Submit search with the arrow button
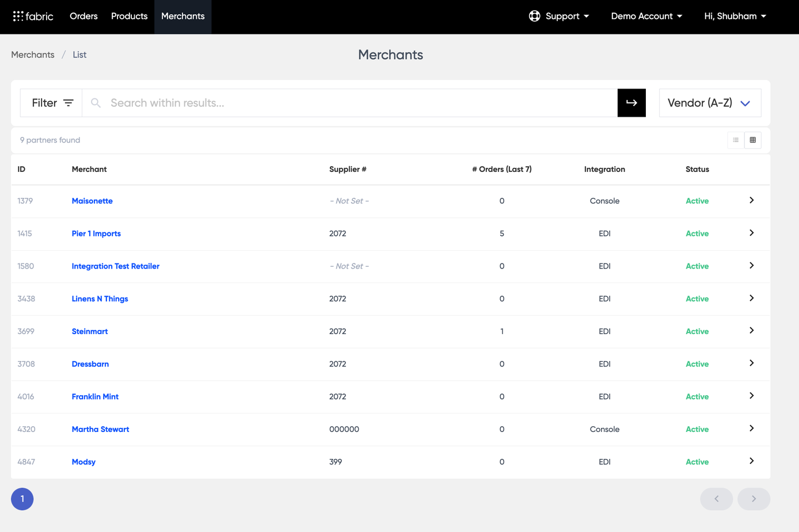Image resolution: width=799 pixels, height=532 pixels. tap(631, 103)
